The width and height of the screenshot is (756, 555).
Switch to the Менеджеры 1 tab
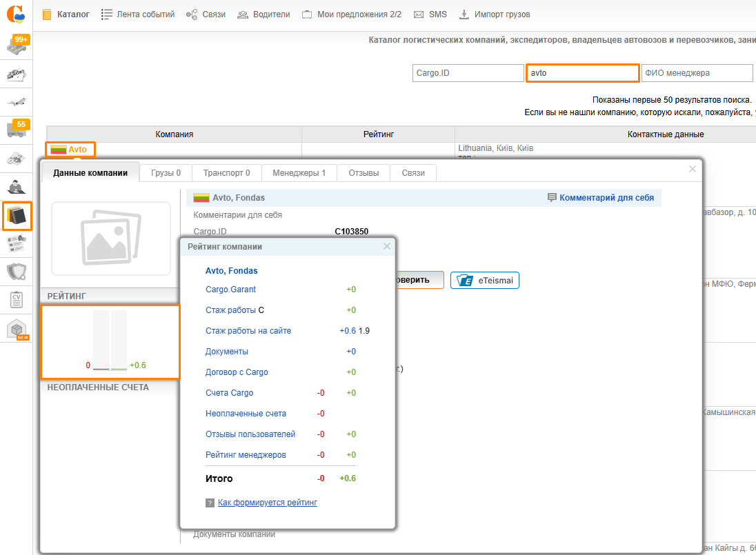[x=299, y=173]
